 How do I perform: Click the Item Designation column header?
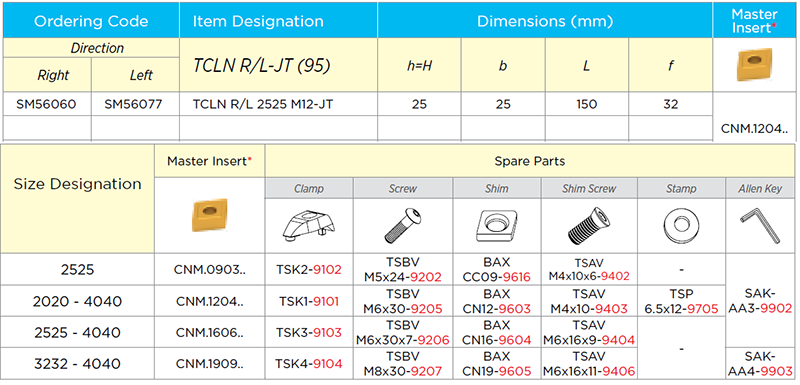click(258, 21)
